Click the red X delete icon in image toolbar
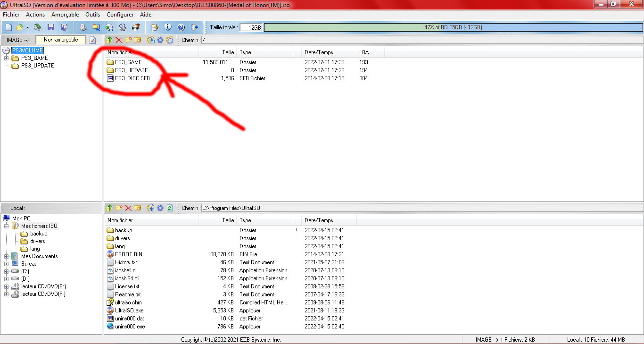Image resolution: width=644 pixels, height=344 pixels. point(119,40)
